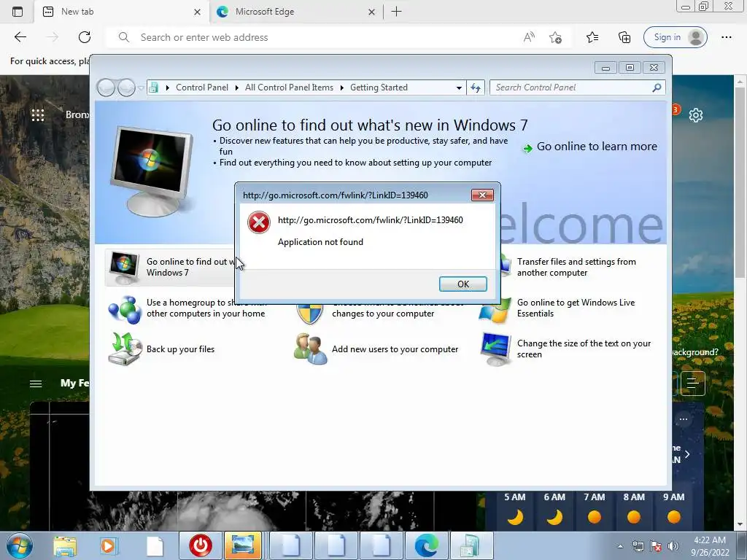
Task: Click volume speaker tray icon
Action: [673, 546]
